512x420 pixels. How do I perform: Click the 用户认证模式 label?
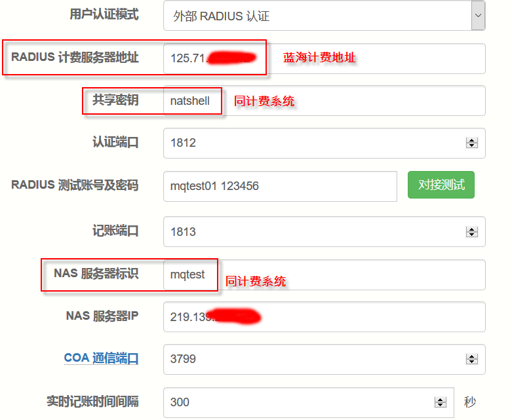pos(104,14)
